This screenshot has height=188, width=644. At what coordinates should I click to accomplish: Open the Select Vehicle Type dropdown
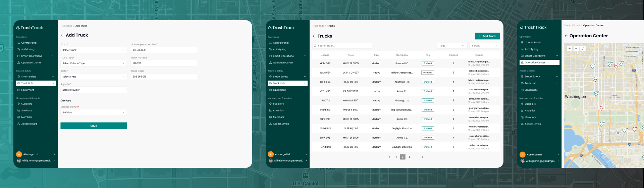94,63
